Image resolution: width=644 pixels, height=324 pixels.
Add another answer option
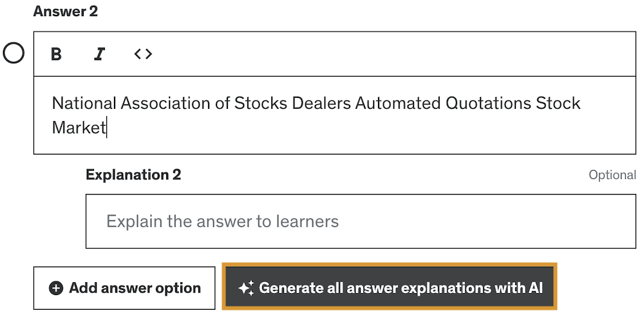pos(124,289)
